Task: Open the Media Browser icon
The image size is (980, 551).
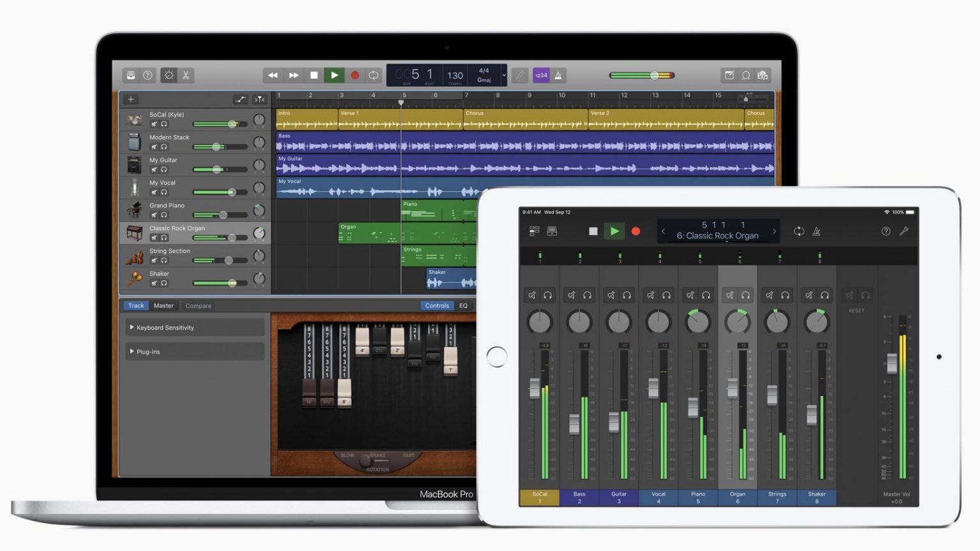Action: [762, 75]
